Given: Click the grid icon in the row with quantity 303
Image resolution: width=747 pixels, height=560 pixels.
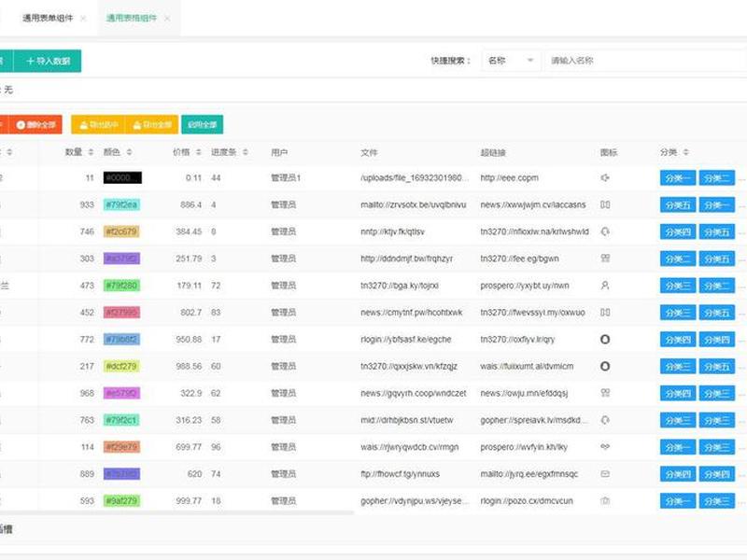Looking at the screenshot, I should [605, 259].
